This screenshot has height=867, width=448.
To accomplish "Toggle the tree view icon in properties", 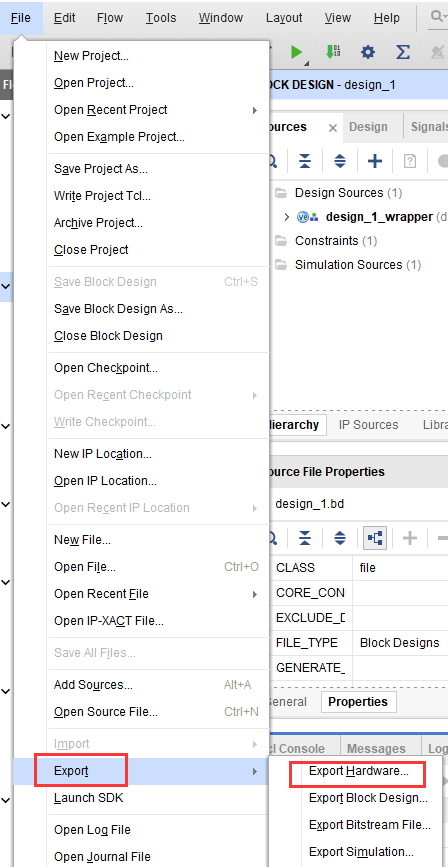I will 375,538.
